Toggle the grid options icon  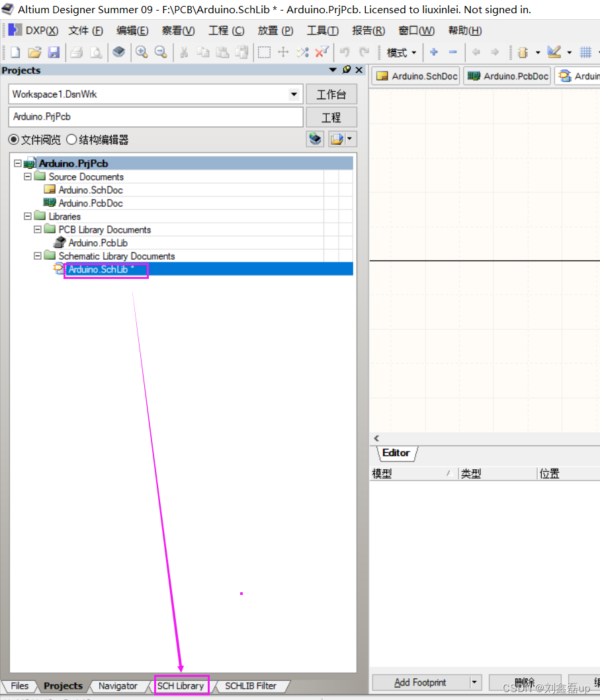[x=585, y=52]
